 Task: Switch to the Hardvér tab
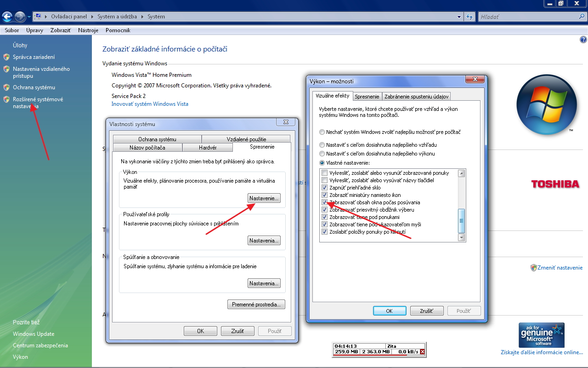click(x=208, y=147)
